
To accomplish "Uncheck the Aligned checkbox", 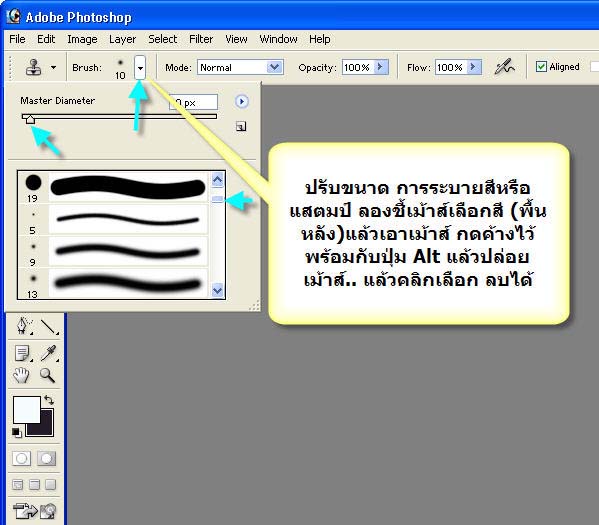I will tap(541, 66).
